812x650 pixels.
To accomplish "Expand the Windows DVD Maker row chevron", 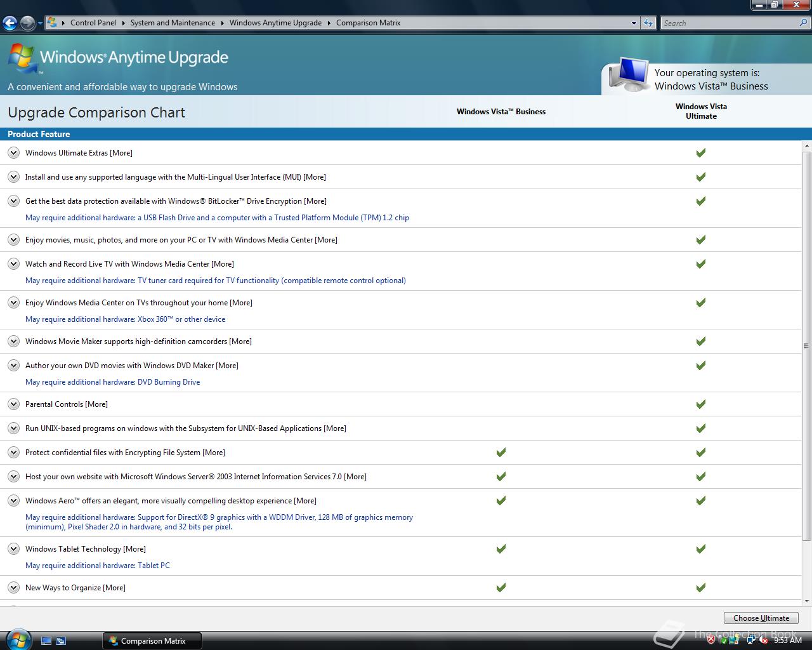I will [13, 366].
